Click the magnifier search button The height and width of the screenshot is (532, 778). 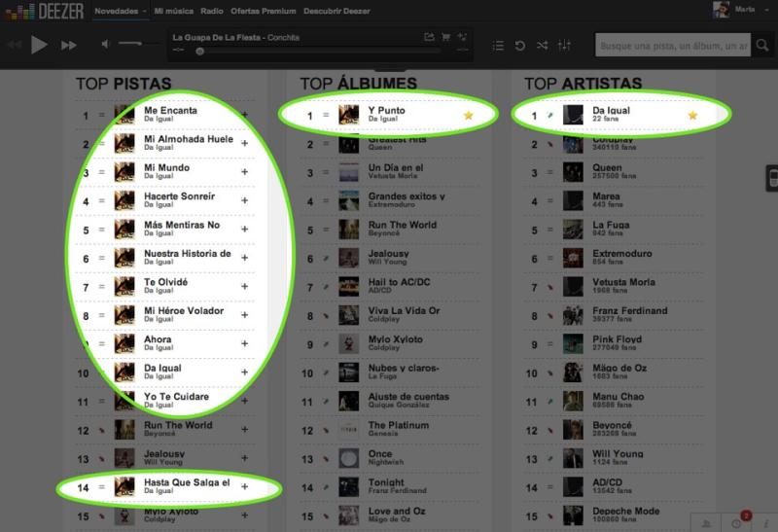(x=763, y=45)
